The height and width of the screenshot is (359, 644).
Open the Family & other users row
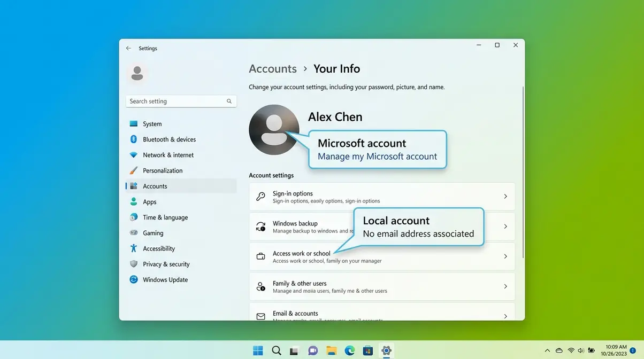click(x=382, y=286)
